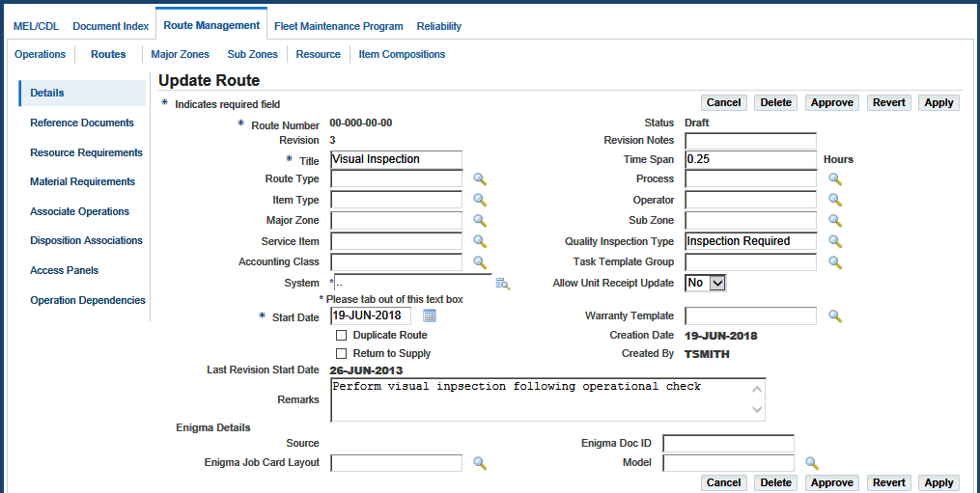Open the Major Zone search lookup
The image size is (980, 493).
coord(479,221)
